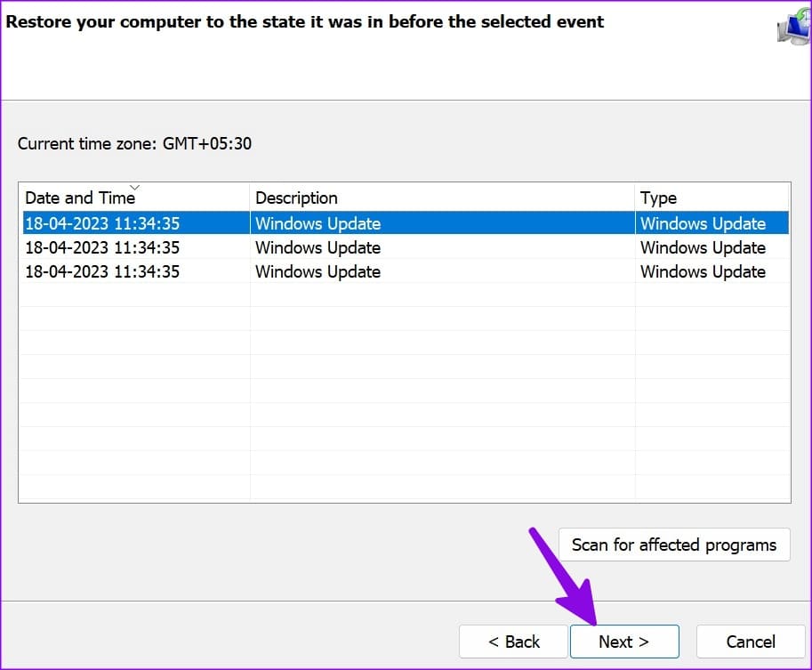The height and width of the screenshot is (670, 812).
Task: Click first row's Windows Update description
Action: [x=318, y=223]
